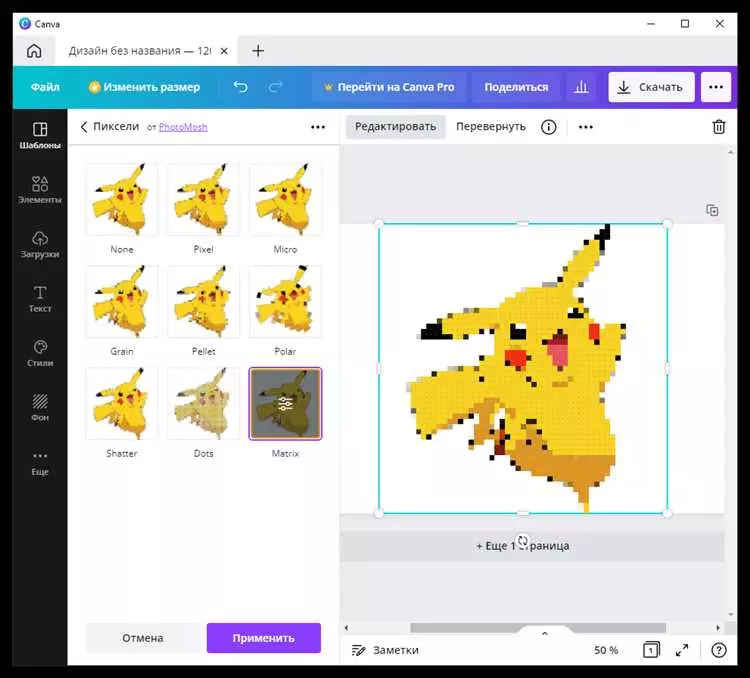Click Поделиться button
Screen dimensions: 750x678
pyautogui.click(x=516, y=87)
